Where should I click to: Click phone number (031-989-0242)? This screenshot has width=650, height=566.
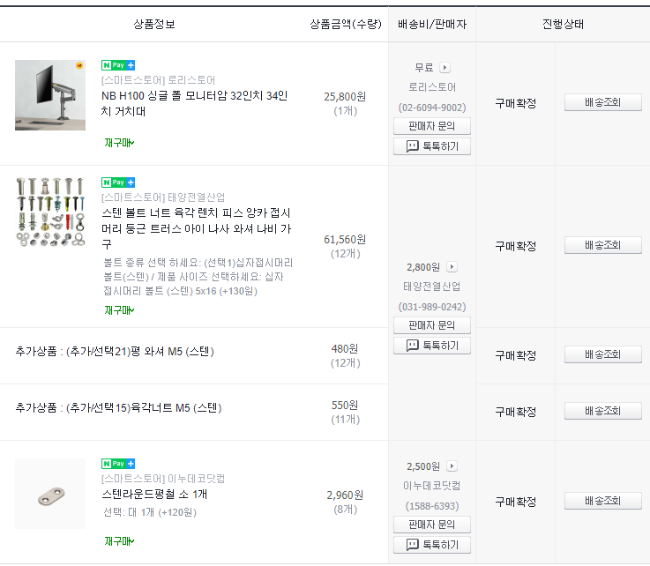pyautogui.click(x=432, y=307)
